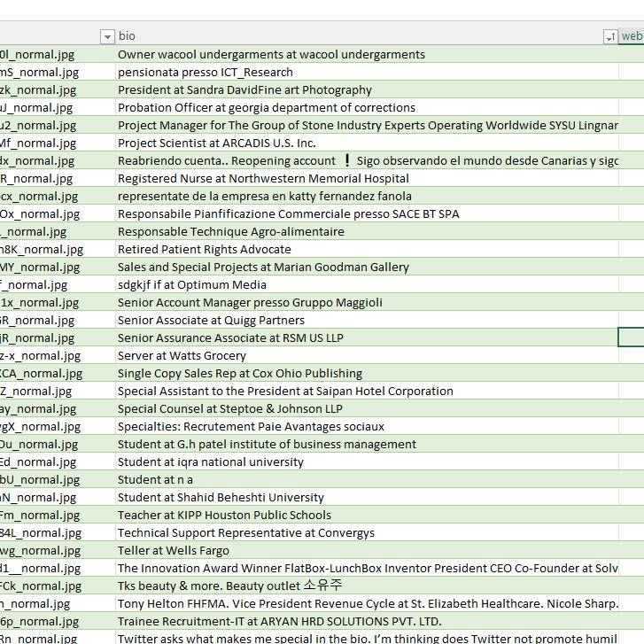This screenshot has height=644, width=644.
Task: Select image cell 'FCk_normal.jpg'
Action: point(58,586)
